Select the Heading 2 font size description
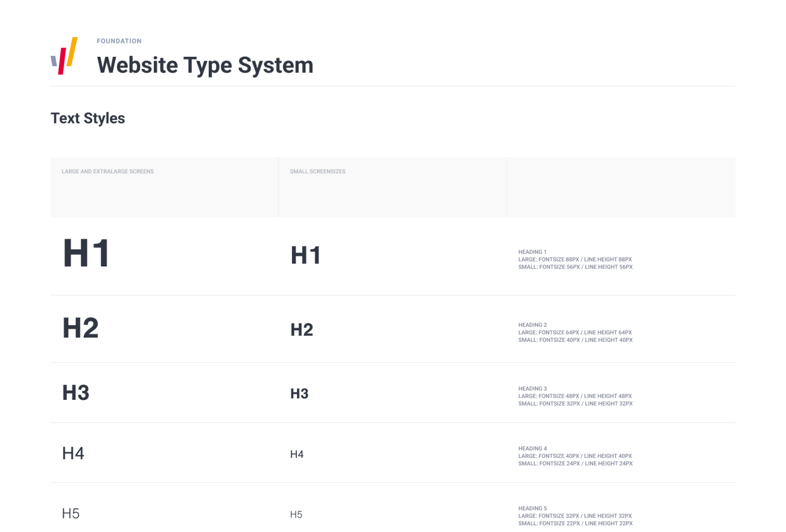This screenshot has height=532, width=786. (575, 333)
